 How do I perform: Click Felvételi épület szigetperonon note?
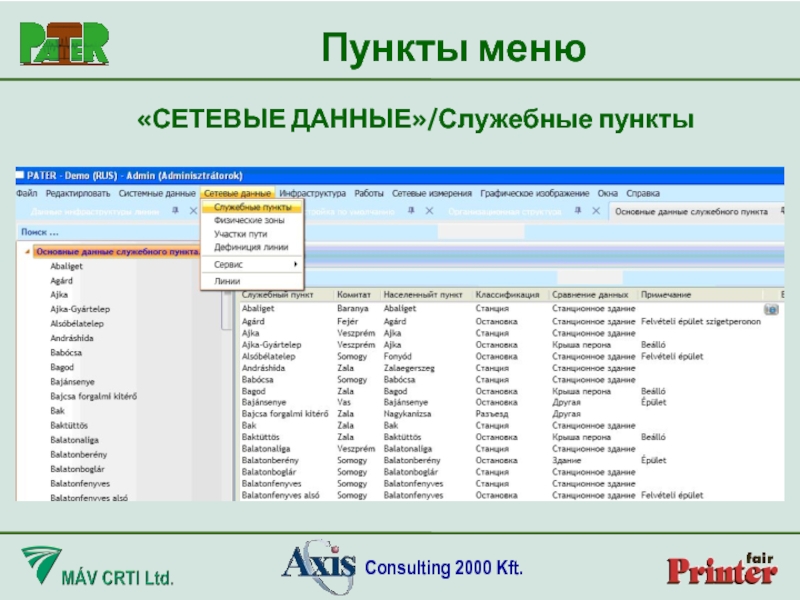(701, 321)
